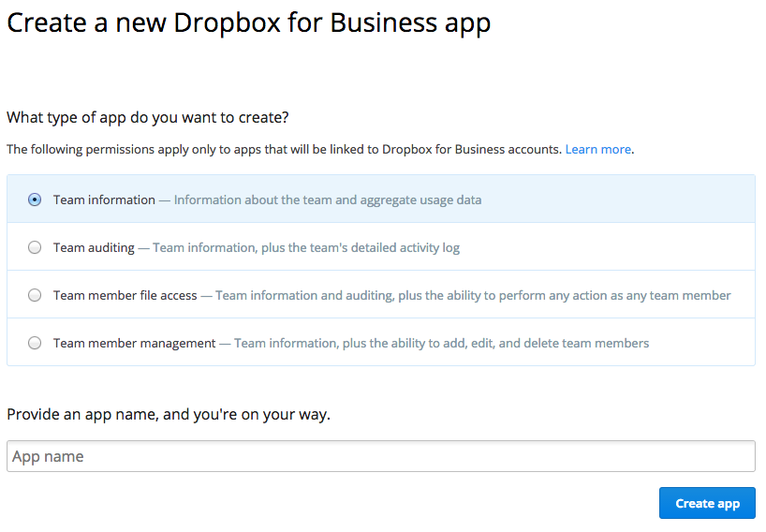
Task: Enable the Team member management radio button
Action: click(35, 343)
